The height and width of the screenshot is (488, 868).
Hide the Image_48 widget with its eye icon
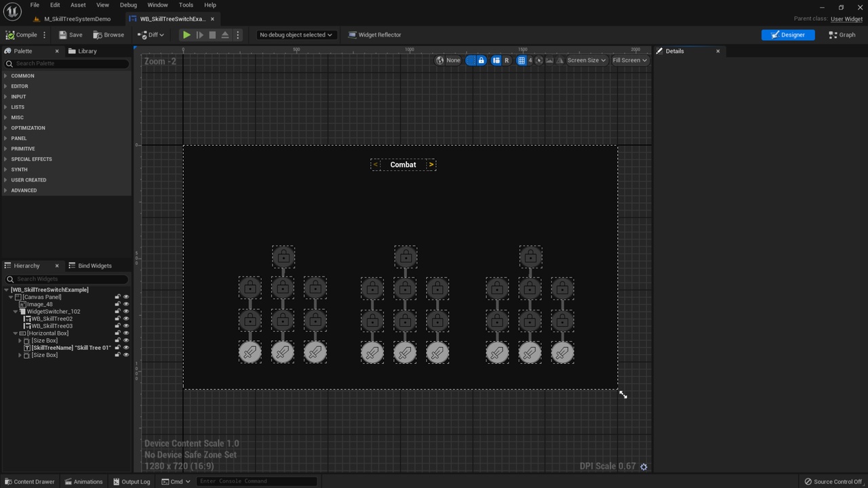click(x=125, y=304)
